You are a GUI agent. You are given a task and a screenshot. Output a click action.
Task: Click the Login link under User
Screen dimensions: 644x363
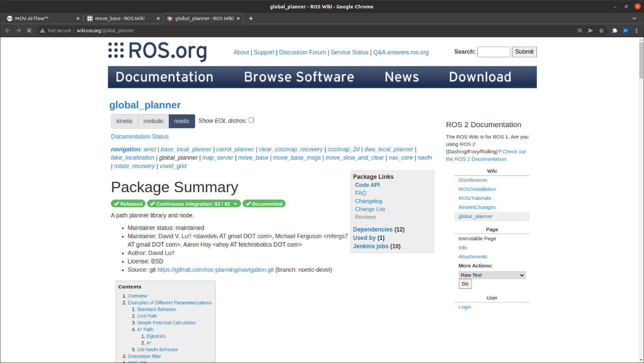[465, 307]
